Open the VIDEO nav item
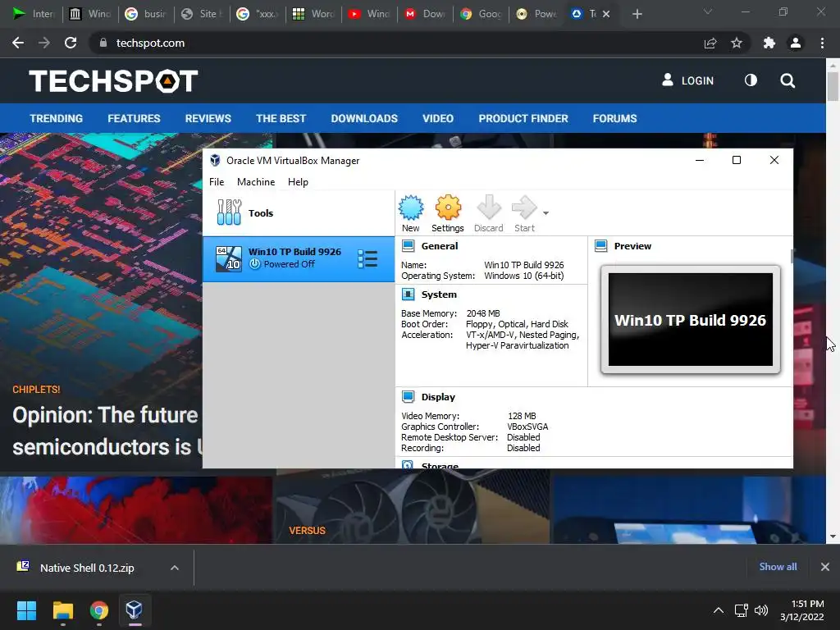The width and height of the screenshot is (840, 630). point(438,118)
